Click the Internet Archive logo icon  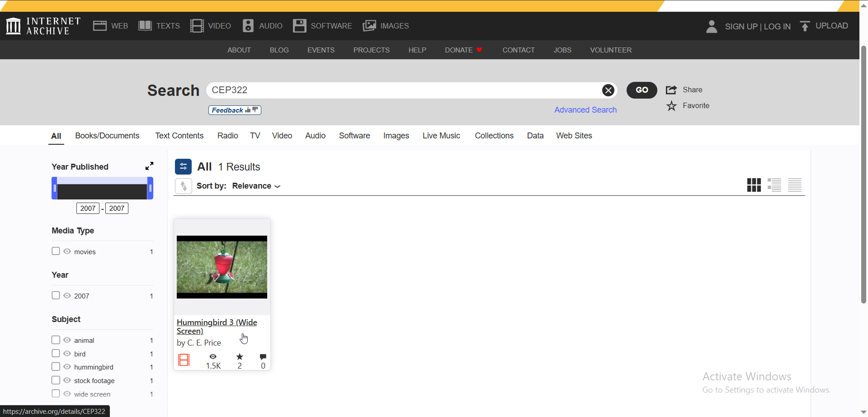point(14,26)
